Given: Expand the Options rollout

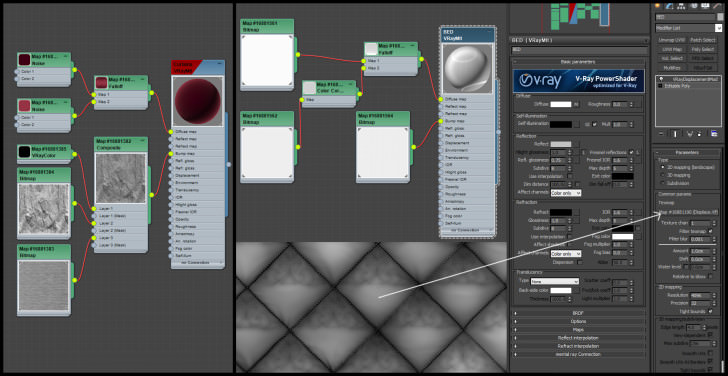Looking at the screenshot, I should [x=578, y=321].
